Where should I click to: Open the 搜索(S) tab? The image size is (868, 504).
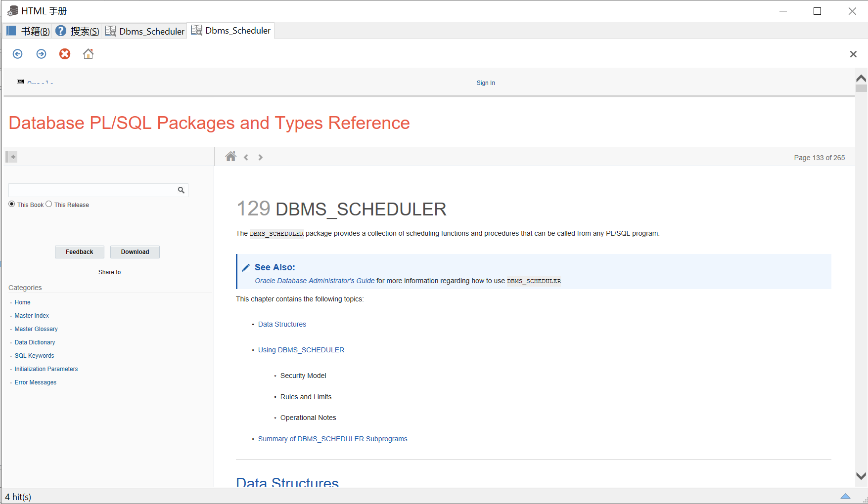77,31
